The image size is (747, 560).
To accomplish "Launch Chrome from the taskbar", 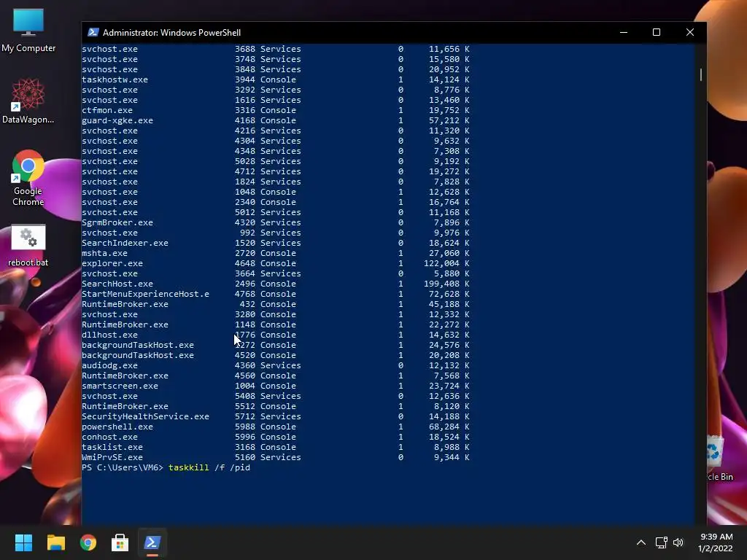I will [88, 542].
